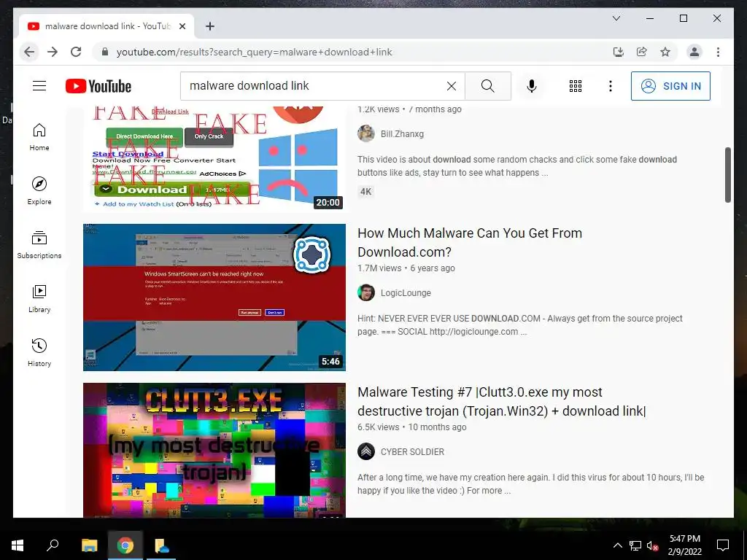
Task: Open a new tab with the plus button
Action: point(210,27)
